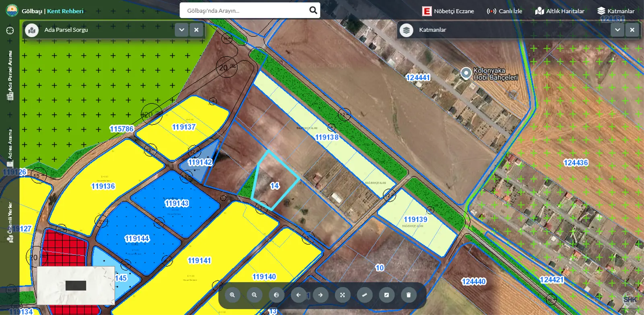The image size is (644, 315).
Task: Open Canlı İzle live view
Action: point(504,11)
